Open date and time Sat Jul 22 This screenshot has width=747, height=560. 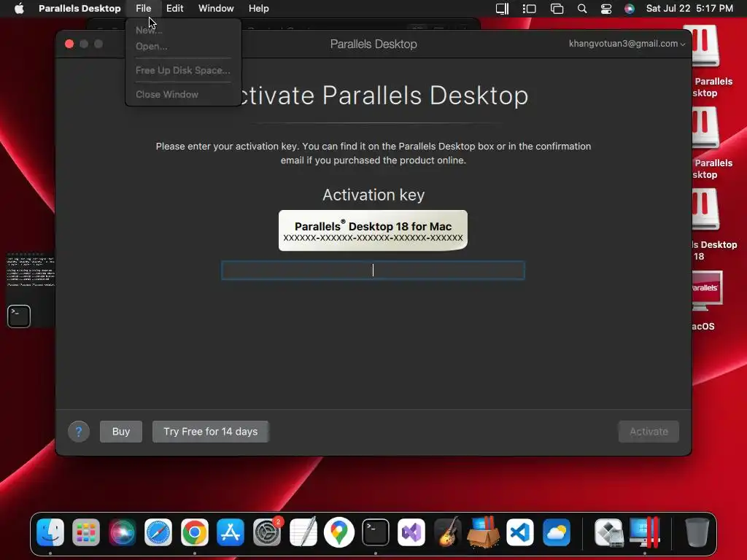689,8
